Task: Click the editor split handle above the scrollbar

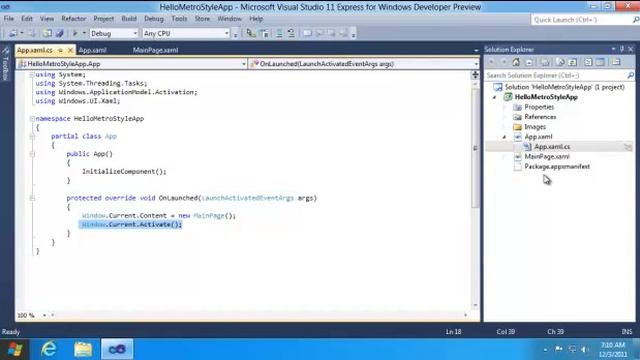Action: pyautogui.click(x=476, y=75)
